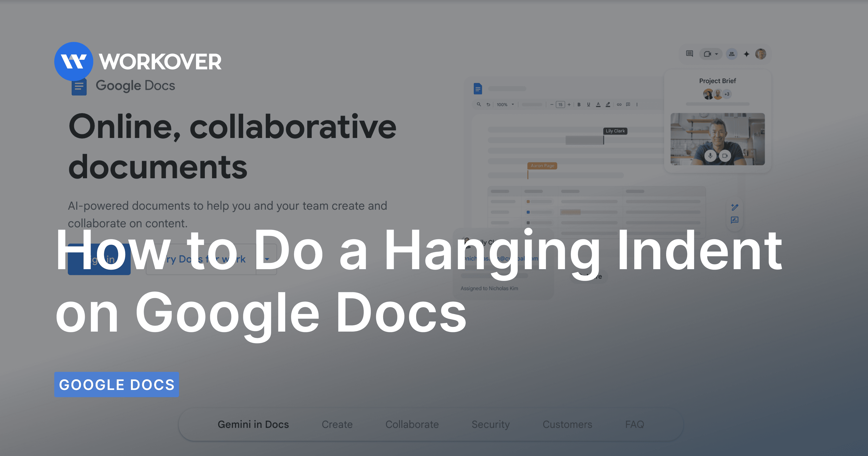
Task: Open the text color picker
Action: tap(598, 104)
